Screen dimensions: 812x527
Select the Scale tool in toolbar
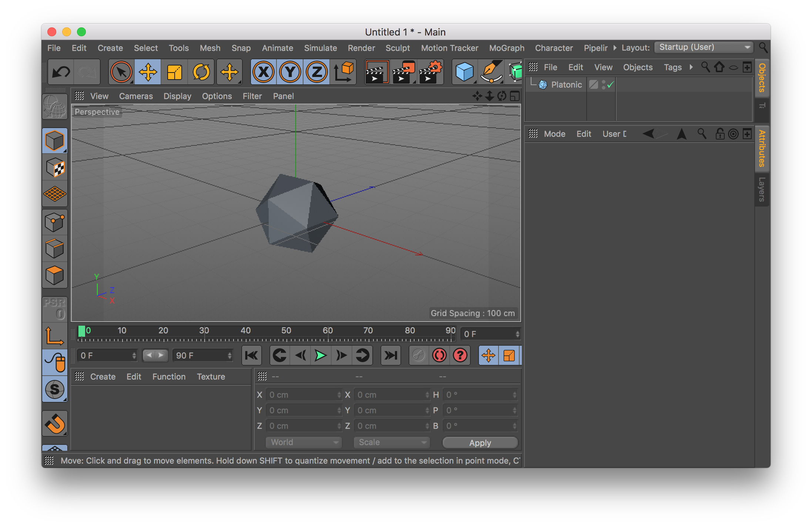coord(174,72)
